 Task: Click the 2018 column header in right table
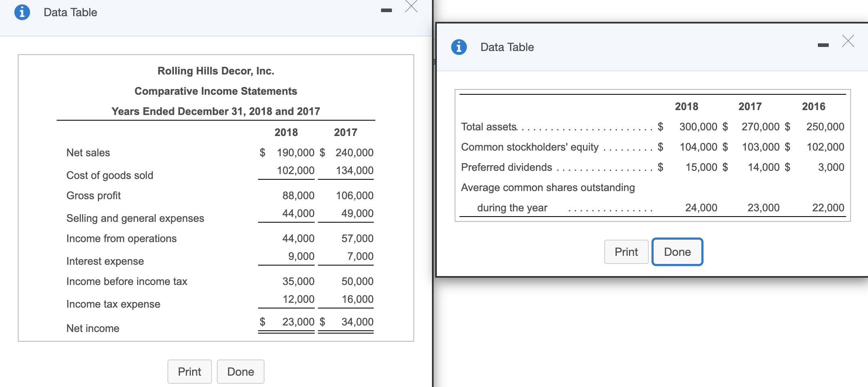pyautogui.click(x=686, y=106)
